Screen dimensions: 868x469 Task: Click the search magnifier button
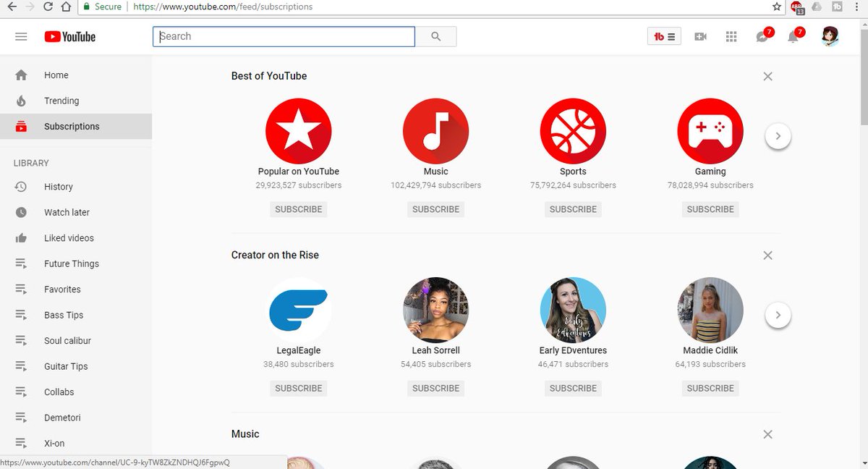point(435,37)
